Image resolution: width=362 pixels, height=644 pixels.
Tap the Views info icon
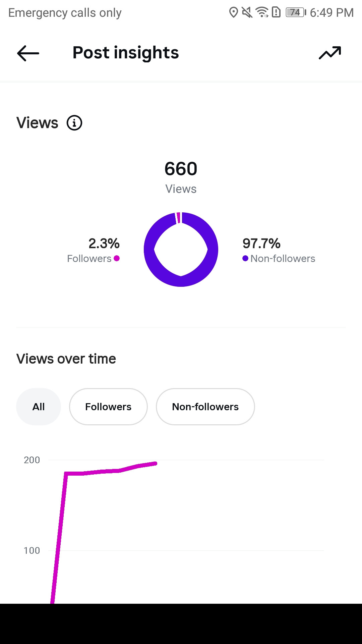(74, 123)
